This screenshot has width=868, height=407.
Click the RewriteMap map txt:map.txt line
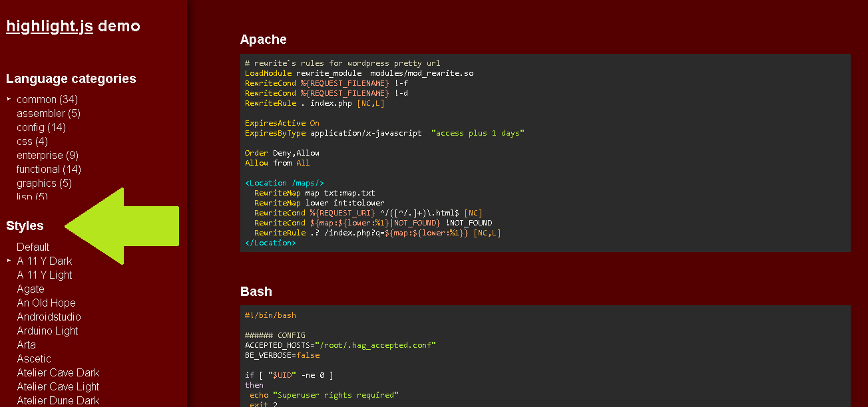pos(315,193)
